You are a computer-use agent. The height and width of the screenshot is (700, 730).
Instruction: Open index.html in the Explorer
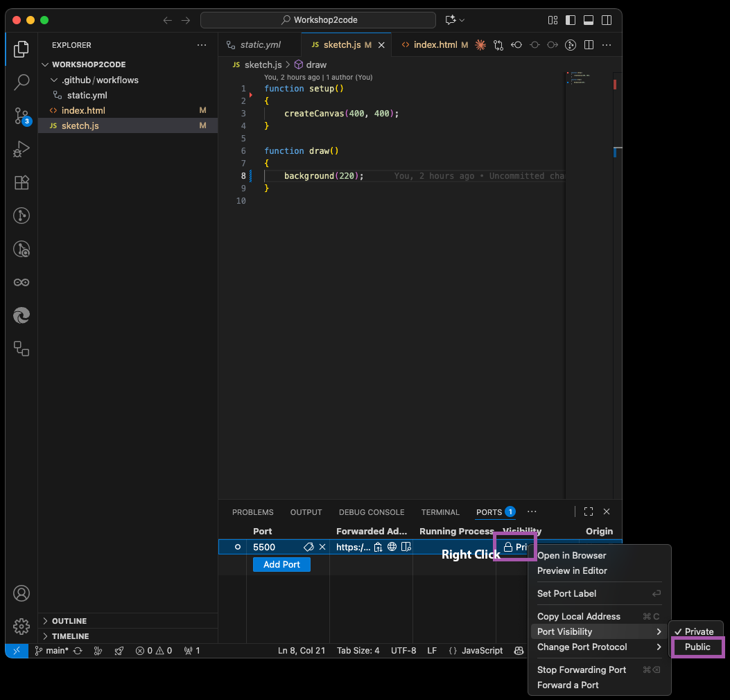(128, 110)
